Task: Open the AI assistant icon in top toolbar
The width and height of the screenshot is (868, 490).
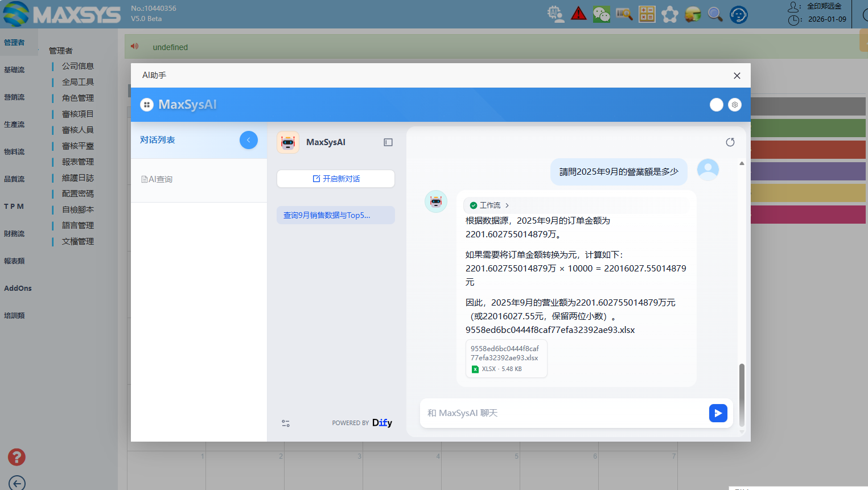Action: coord(556,14)
